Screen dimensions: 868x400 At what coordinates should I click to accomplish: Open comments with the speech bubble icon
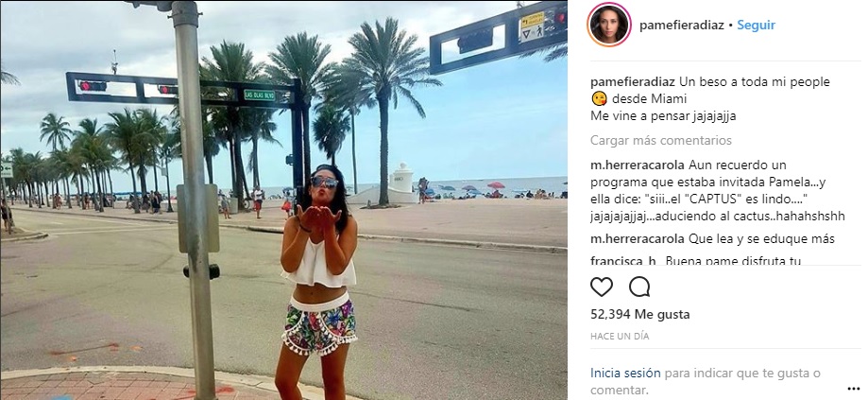(x=639, y=287)
